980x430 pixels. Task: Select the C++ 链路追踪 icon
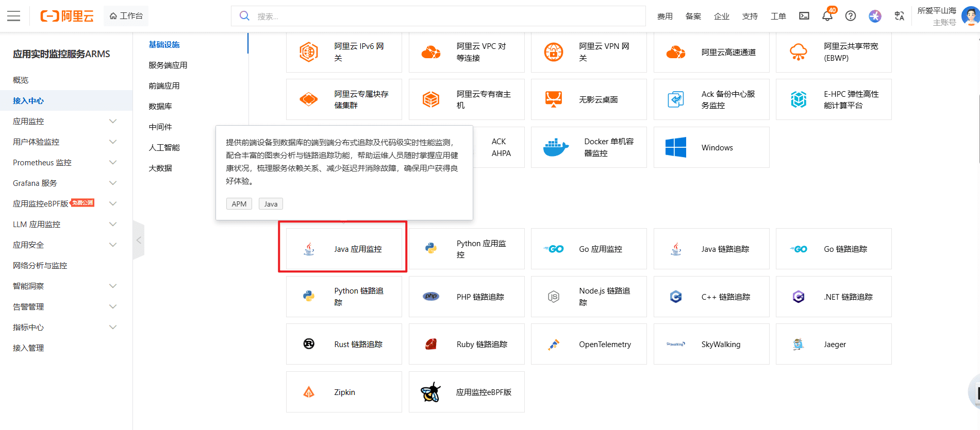[x=676, y=297]
